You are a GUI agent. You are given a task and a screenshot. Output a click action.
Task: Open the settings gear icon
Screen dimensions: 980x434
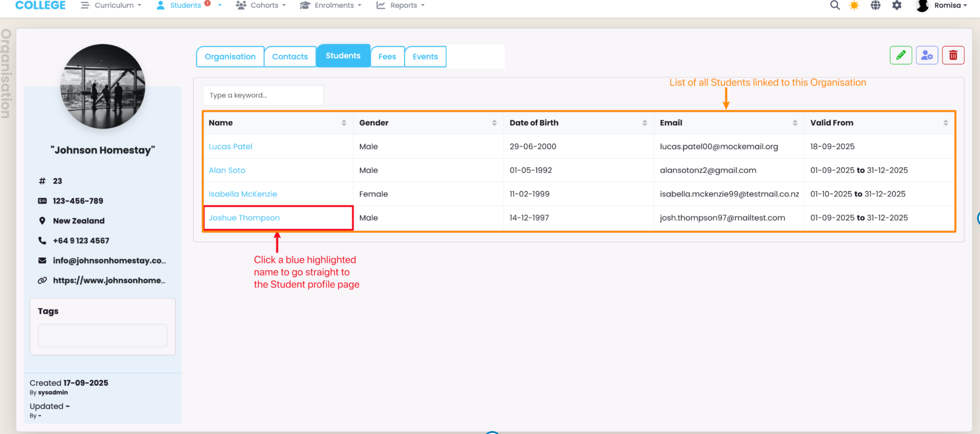[x=897, y=5]
